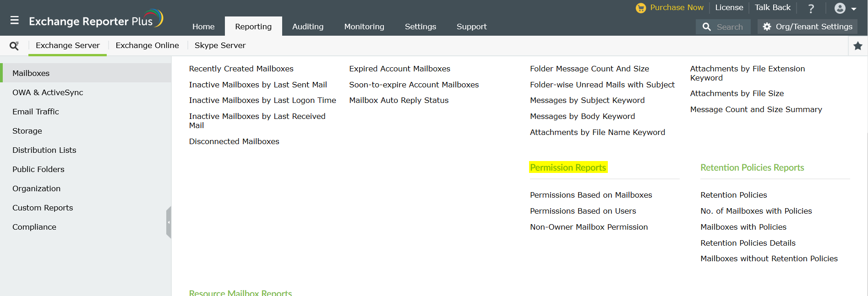Screen dimensions: 868x296
Task: Click the Purchase Now cart icon
Action: click(641, 8)
